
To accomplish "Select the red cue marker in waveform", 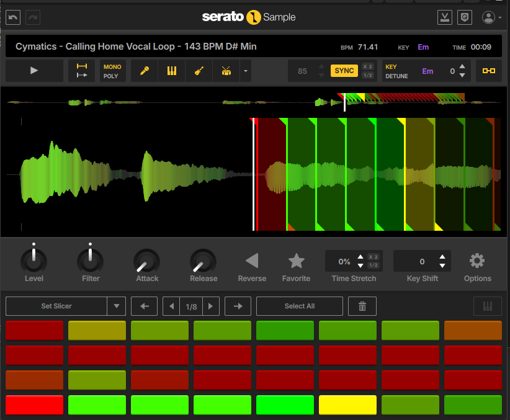I will tap(257, 174).
